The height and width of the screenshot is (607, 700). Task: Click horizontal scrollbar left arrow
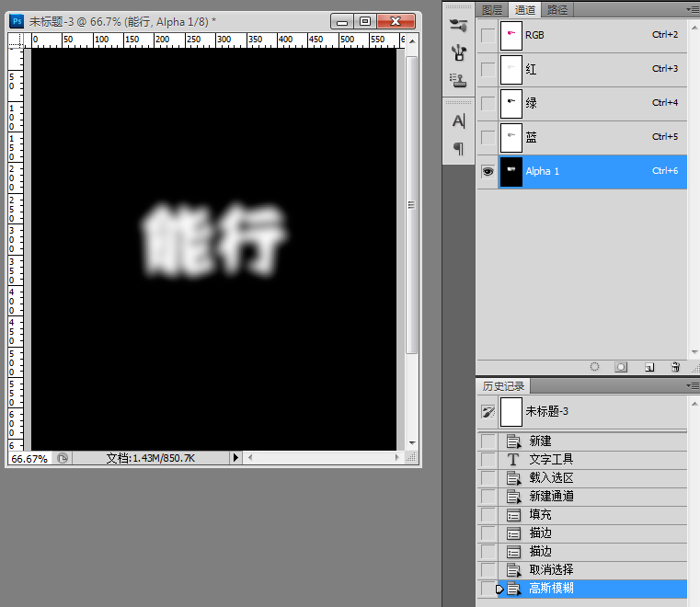(x=250, y=457)
